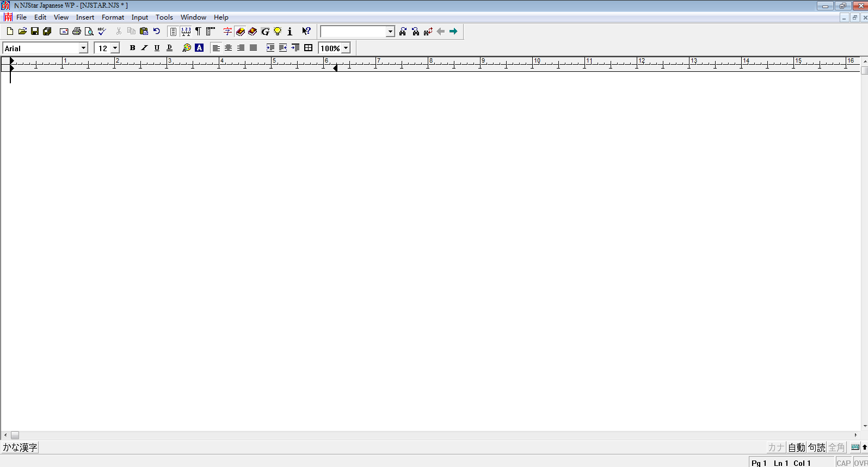Toggle the カナ katakana input mode
The width and height of the screenshot is (868, 467).
pyautogui.click(x=776, y=447)
